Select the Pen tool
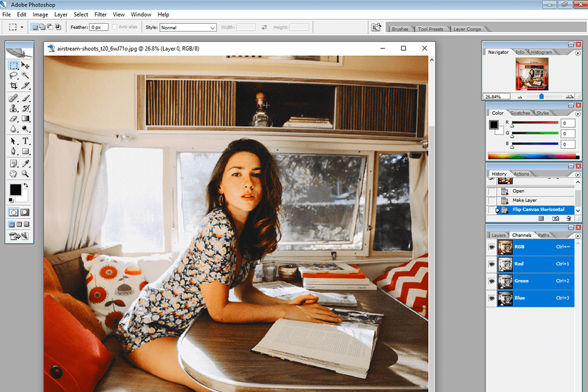 click(13, 151)
